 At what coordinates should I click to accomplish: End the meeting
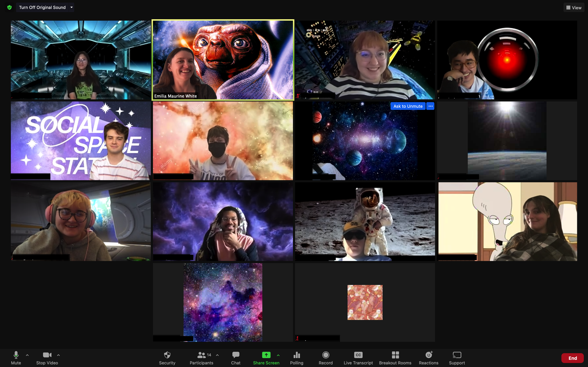[x=572, y=358]
